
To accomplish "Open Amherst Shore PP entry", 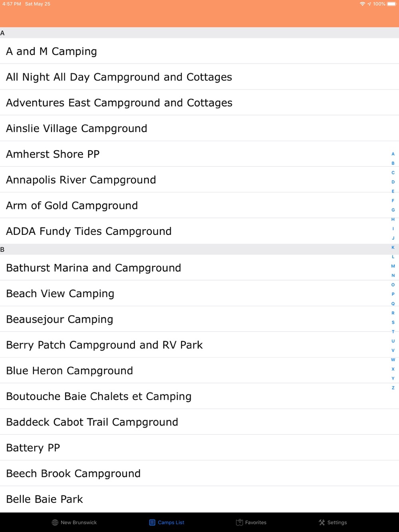I will pos(53,154).
